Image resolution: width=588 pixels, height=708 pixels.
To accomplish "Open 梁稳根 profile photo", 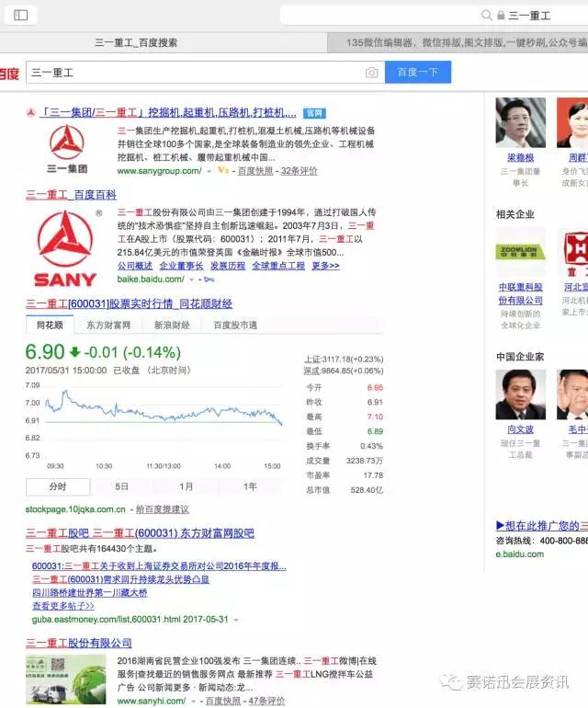I will 520,122.
